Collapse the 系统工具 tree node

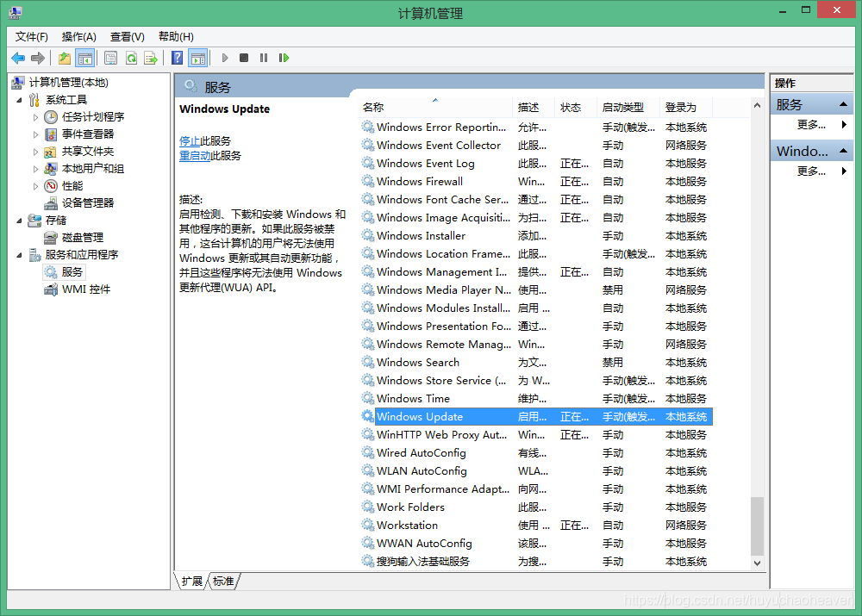[x=19, y=100]
